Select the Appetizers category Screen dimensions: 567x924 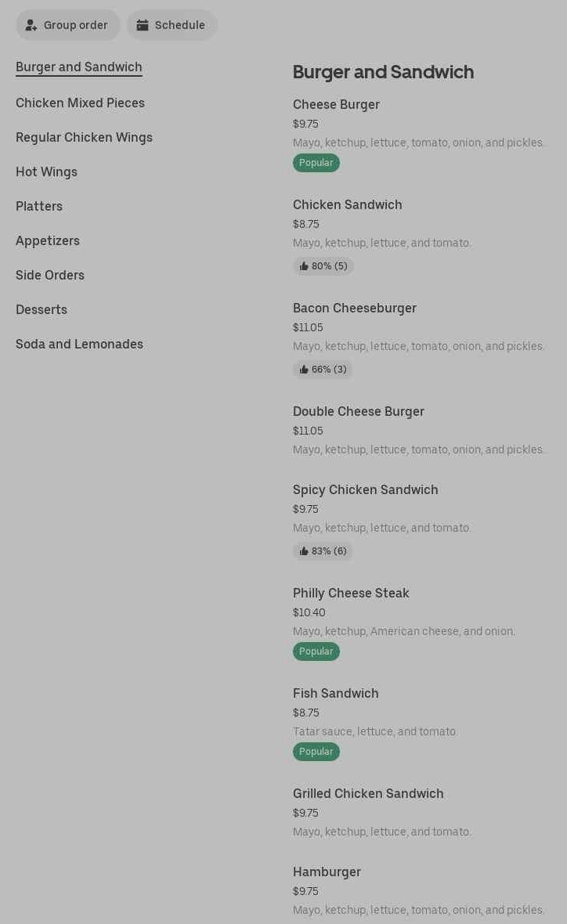(x=48, y=241)
